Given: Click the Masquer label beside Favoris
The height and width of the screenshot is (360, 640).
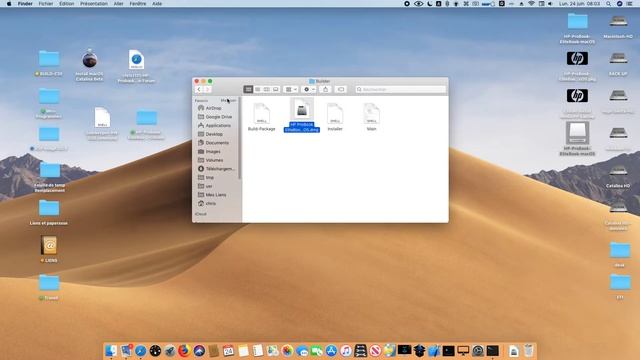Looking at the screenshot, I should coord(228,100).
